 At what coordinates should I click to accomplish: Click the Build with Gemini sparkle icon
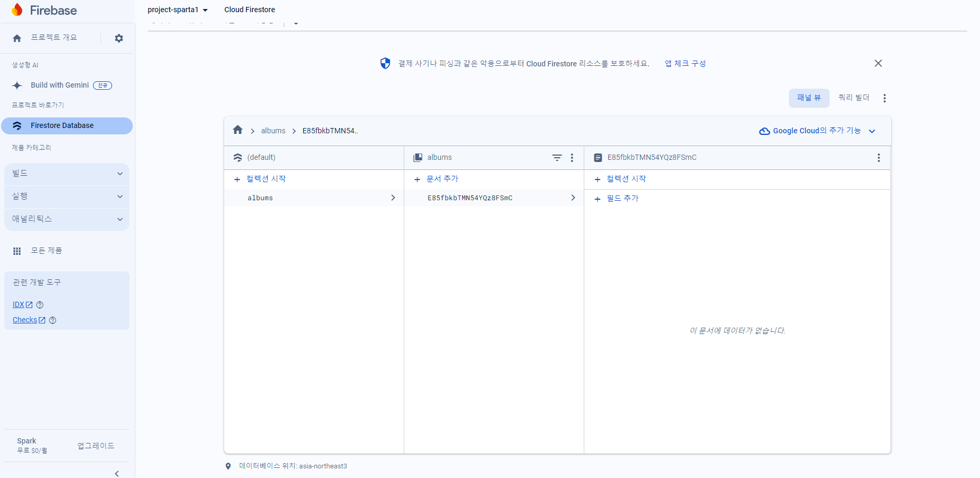tap(17, 86)
